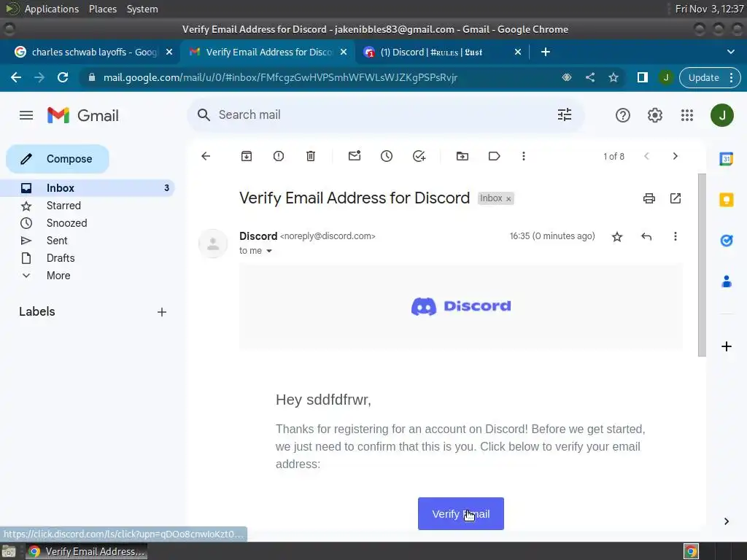Open Gmail Settings gear
The width and height of the screenshot is (747, 560).
pos(655,115)
